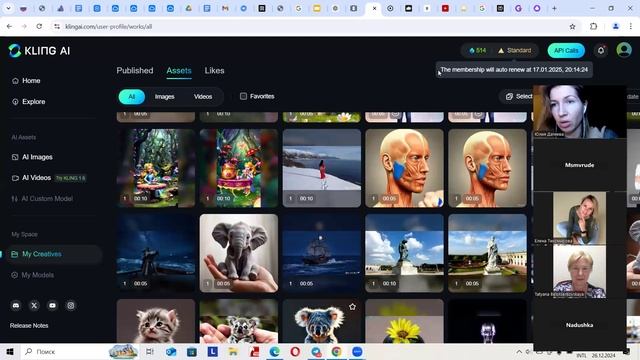Viewport: 640px width, 360px height.
Task: Open the elephant on hand thumbnail
Action: point(239,253)
